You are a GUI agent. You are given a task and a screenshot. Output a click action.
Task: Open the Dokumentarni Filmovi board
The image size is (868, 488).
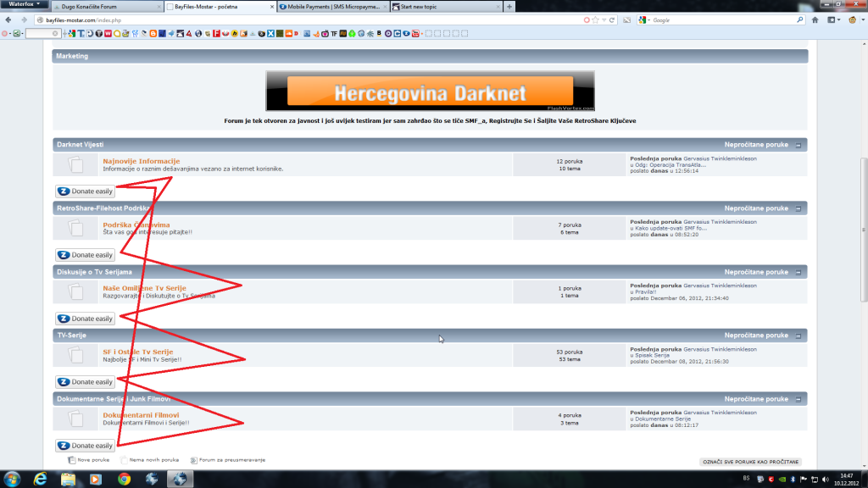point(141,415)
